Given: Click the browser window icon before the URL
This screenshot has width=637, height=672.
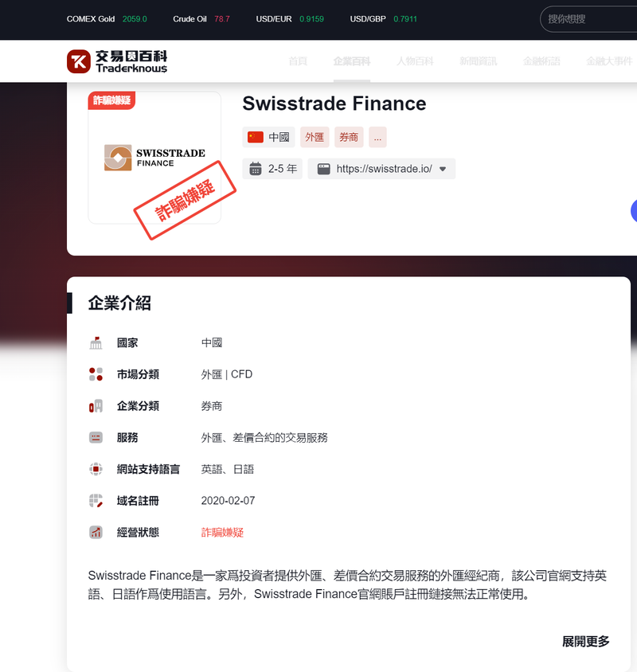Looking at the screenshot, I should (x=323, y=169).
